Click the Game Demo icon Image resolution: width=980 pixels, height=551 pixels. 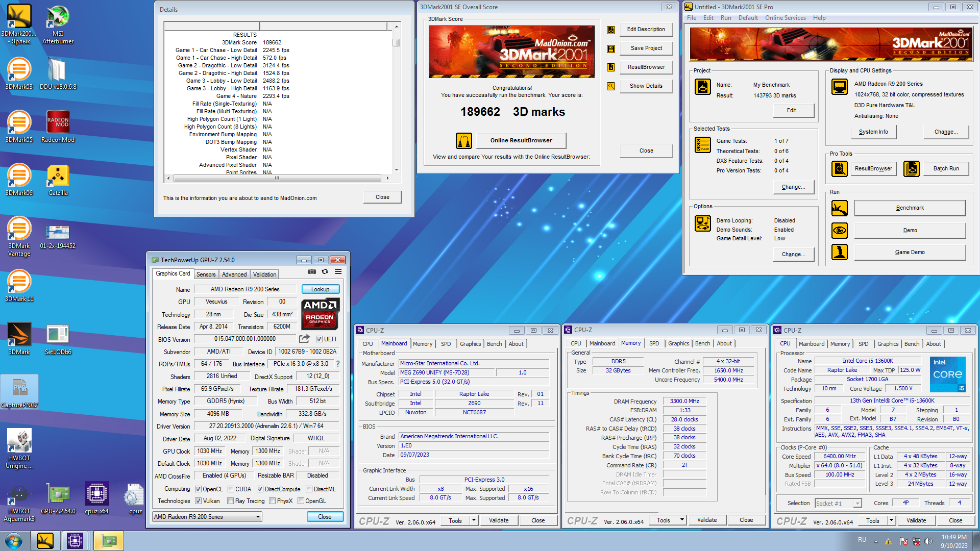pyautogui.click(x=840, y=252)
